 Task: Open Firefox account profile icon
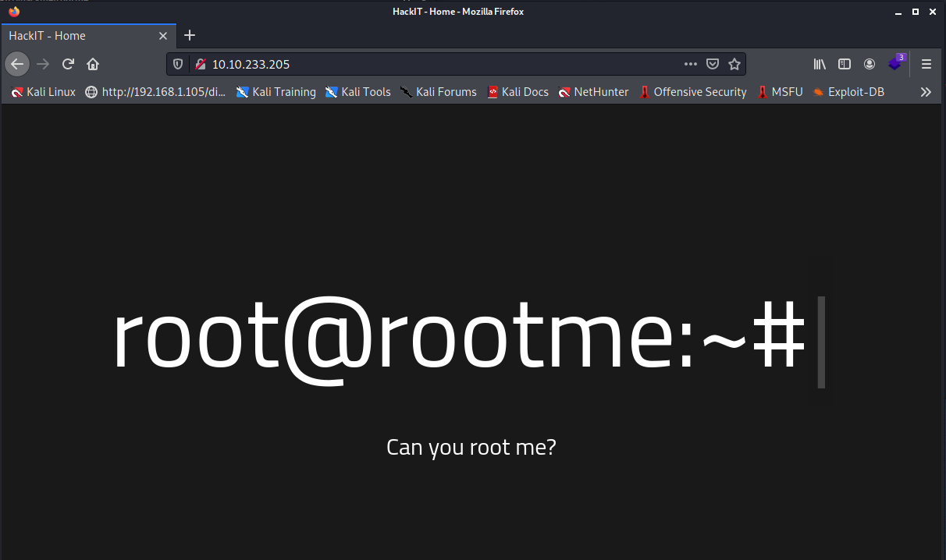click(869, 64)
